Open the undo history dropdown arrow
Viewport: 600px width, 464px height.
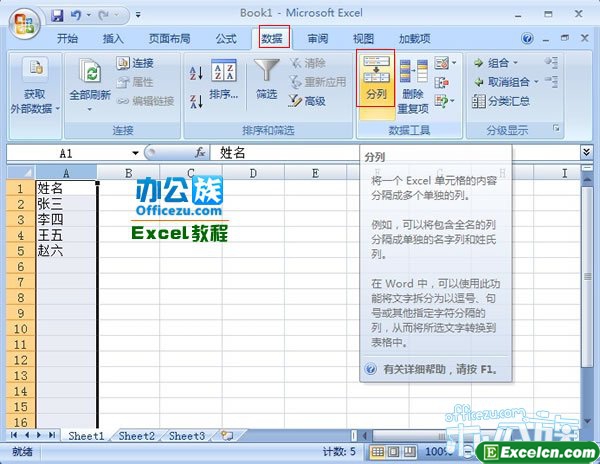pos(88,15)
